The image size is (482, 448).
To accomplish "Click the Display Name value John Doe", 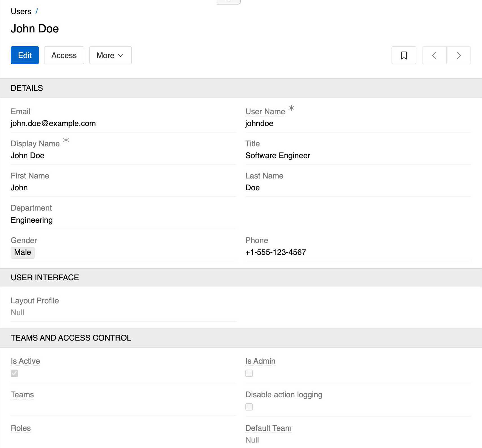I will [28, 156].
